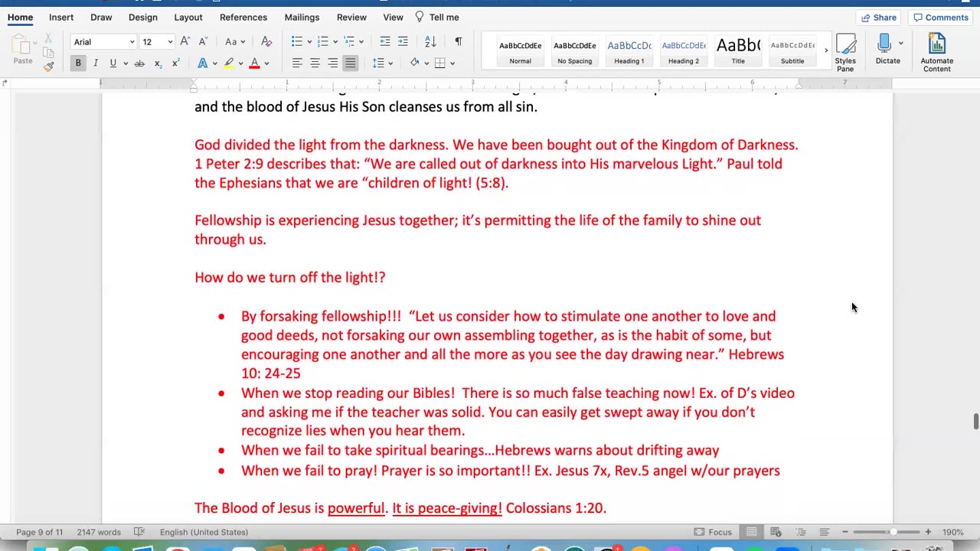Decrease paragraph indent

click(x=385, y=41)
